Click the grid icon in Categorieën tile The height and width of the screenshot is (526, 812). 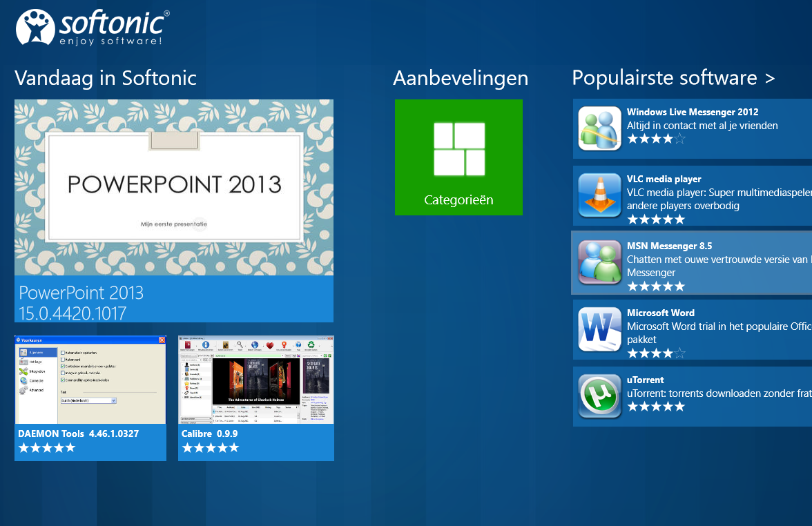pos(459,149)
